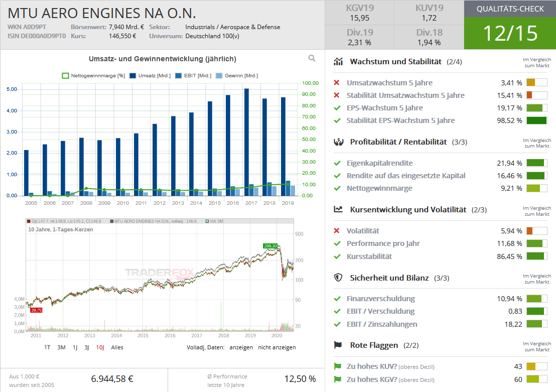
Task: Click the Rote Flaggen black flag icon
Action: [339, 345]
